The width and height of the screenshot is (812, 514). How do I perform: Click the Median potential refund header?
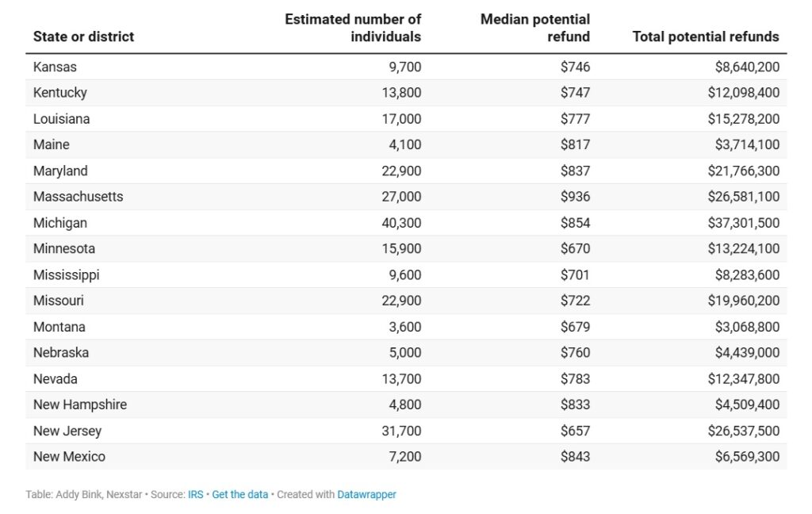[x=535, y=28]
